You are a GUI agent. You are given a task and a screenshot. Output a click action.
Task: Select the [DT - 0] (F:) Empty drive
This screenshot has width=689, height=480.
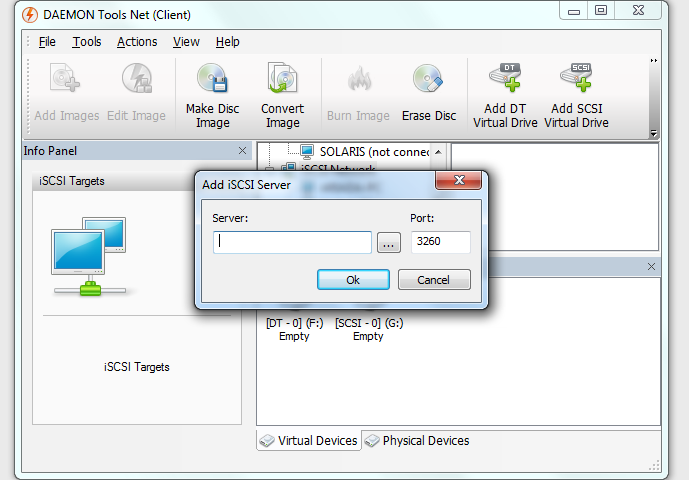294,330
